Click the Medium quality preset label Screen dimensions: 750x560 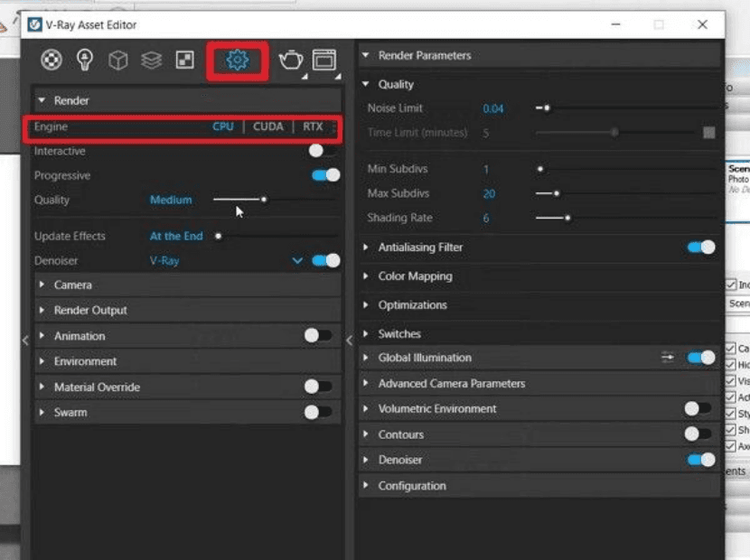[171, 200]
